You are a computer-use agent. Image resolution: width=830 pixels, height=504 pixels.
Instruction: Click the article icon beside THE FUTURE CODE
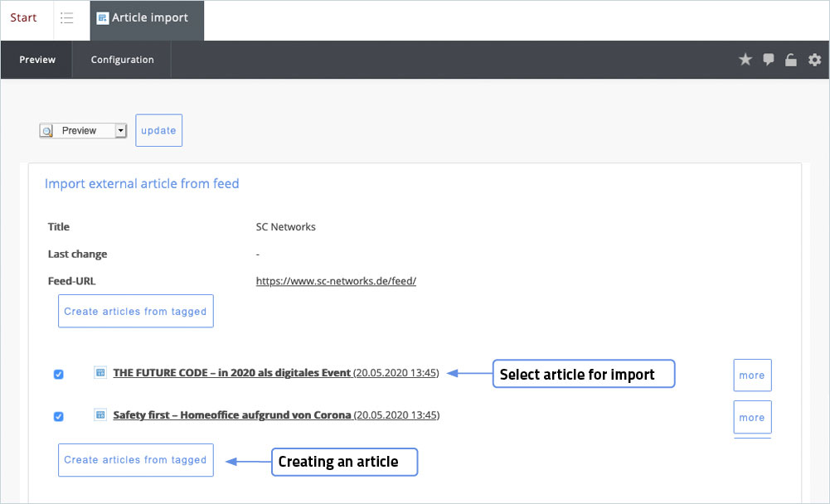tap(100, 373)
